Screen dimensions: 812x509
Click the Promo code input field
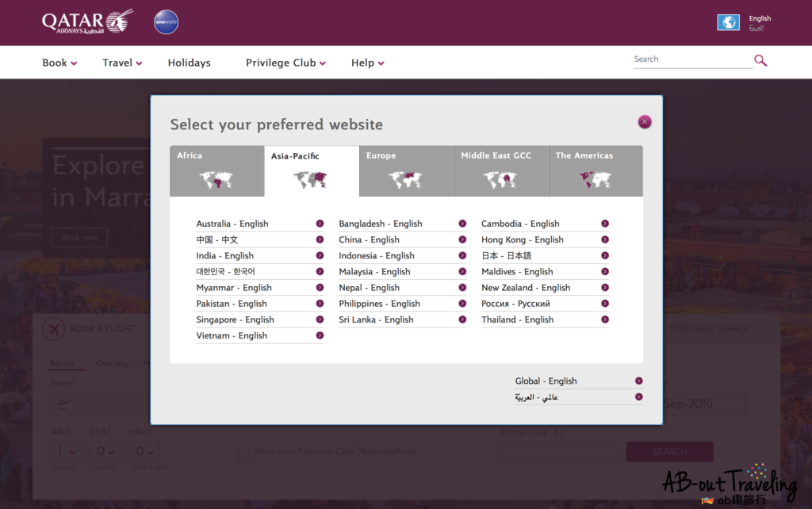(x=560, y=452)
